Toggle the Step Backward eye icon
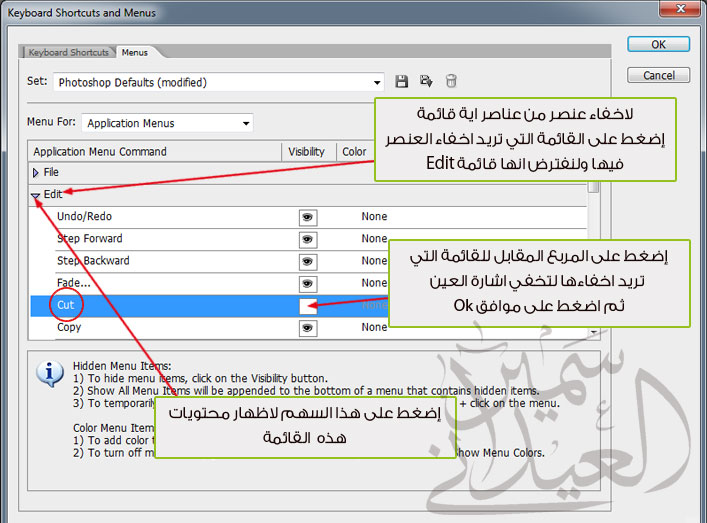Image resolution: width=707 pixels, height=523 pixels. (308, 261)
